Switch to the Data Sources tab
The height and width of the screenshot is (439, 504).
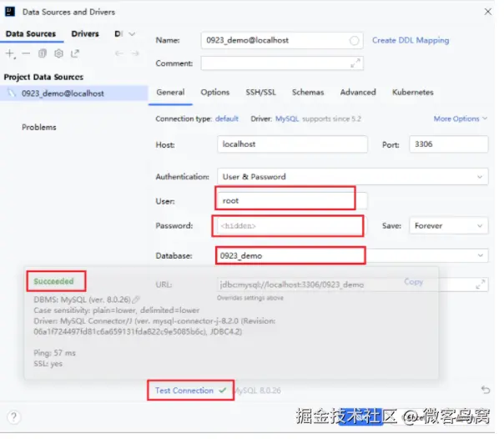click(x=31, y=33)
